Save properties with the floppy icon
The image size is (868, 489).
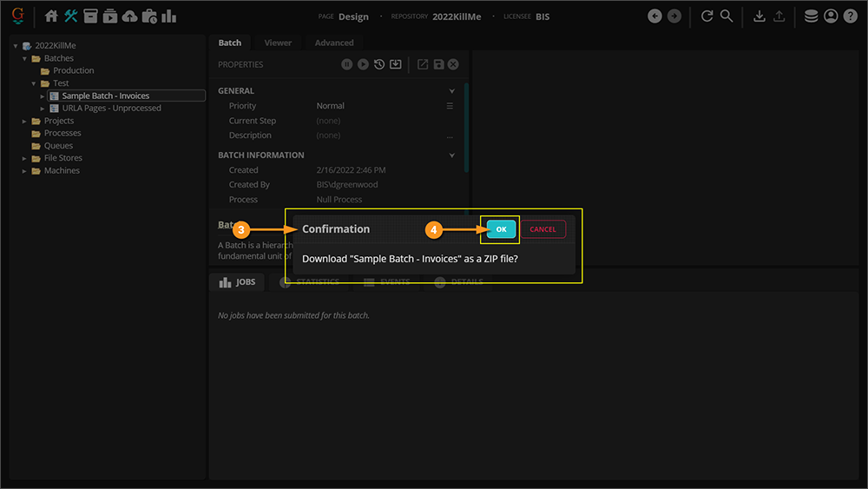pyautogui.click(x=438, y=64)
